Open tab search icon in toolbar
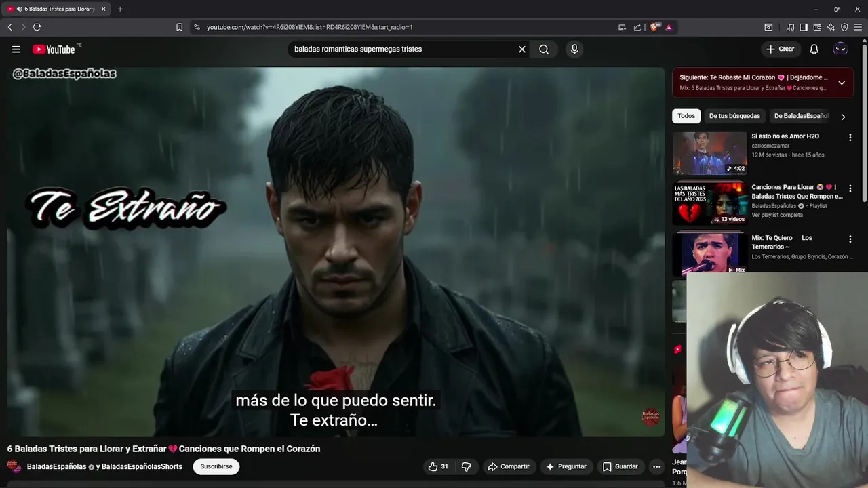 (768, 27)
